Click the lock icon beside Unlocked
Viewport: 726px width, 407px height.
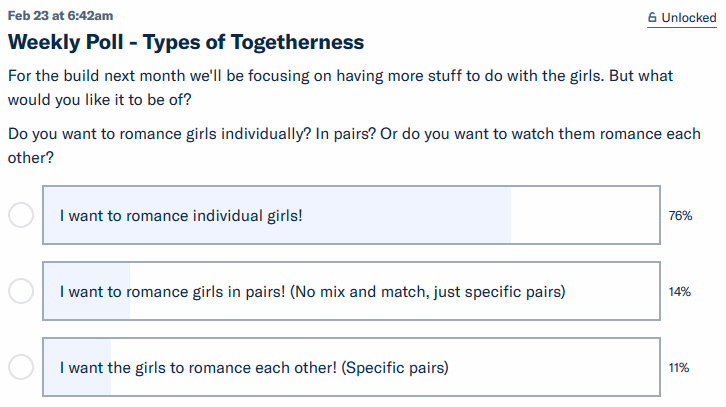(x=652, y=17)
